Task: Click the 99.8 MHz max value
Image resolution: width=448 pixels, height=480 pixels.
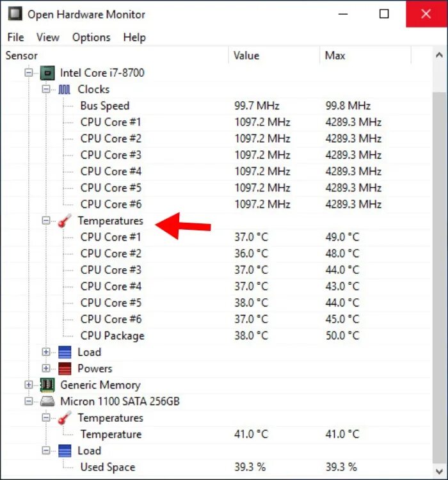Action: (x=348, y=106)
